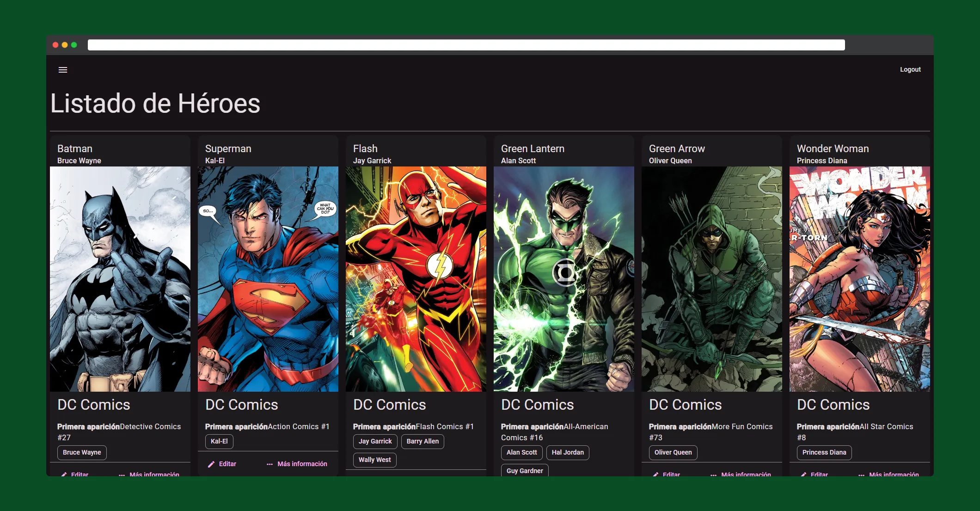980x511 pixels.
Task: Select the Bruce Wayne chip
Action: 82,452
